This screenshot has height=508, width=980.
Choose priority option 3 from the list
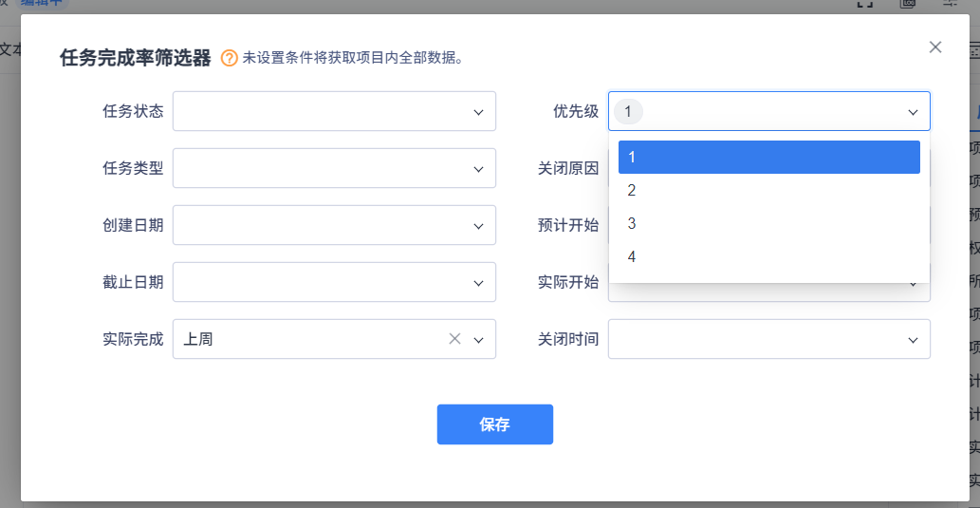768,224
